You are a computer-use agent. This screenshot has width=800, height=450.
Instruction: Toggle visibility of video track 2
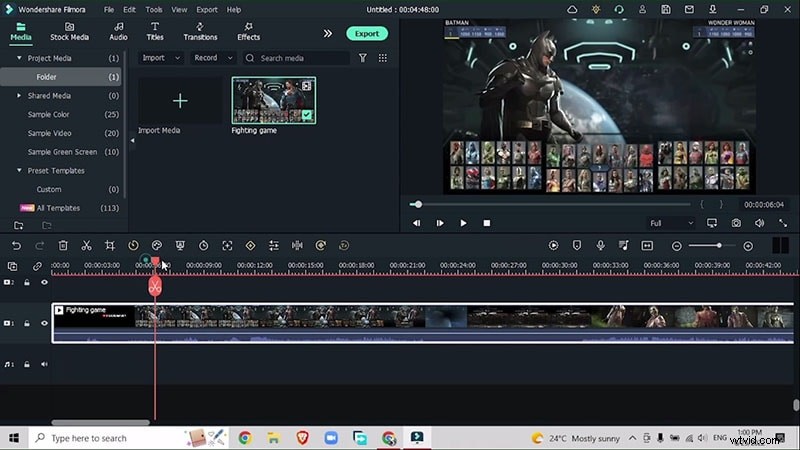(44, 282)
